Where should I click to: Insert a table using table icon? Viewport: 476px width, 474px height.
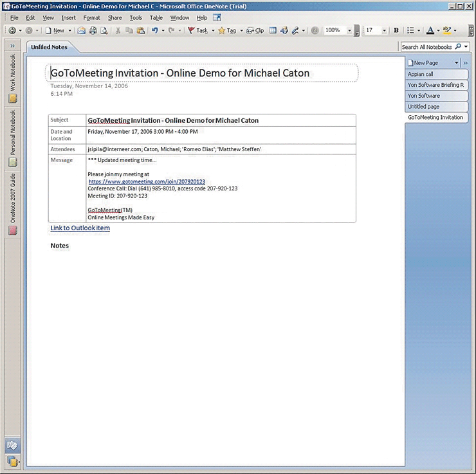click(x=273, y=30)
